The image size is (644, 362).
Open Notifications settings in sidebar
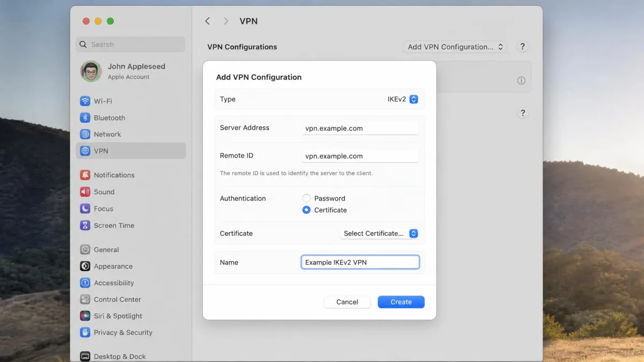[x=131, y=175]
